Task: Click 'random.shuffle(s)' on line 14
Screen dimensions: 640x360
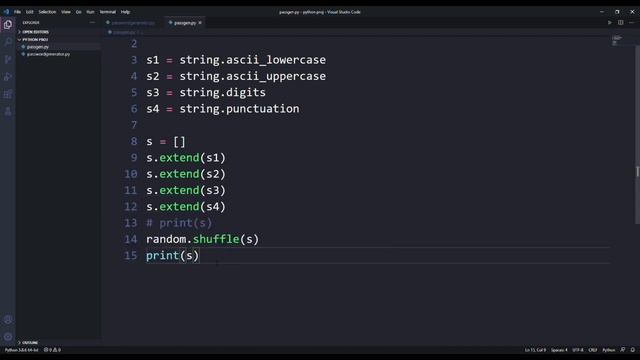Action: 202,239
